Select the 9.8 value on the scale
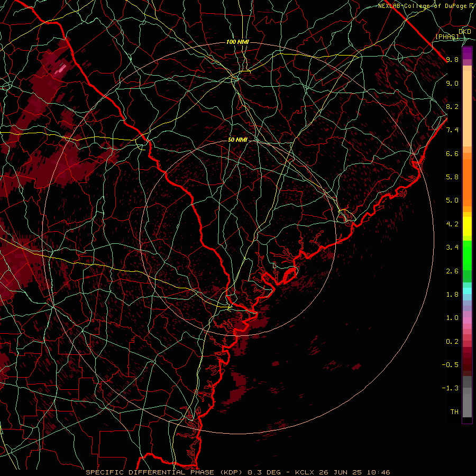The height and width of the screenshot is (476, 476). click(452, 59)
